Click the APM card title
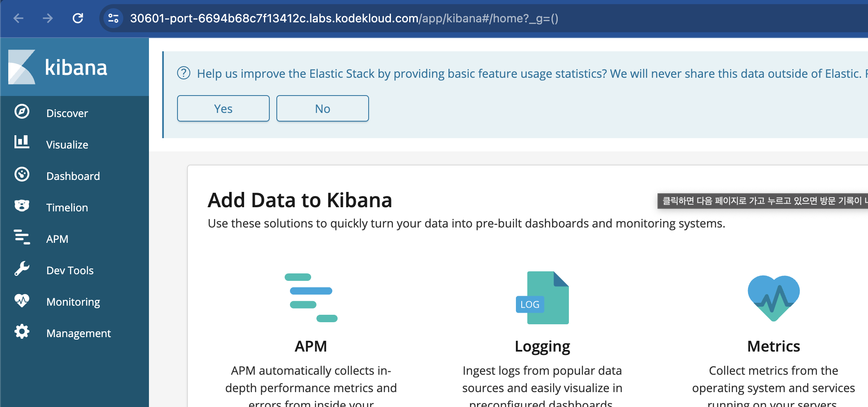 coord(311,346)
